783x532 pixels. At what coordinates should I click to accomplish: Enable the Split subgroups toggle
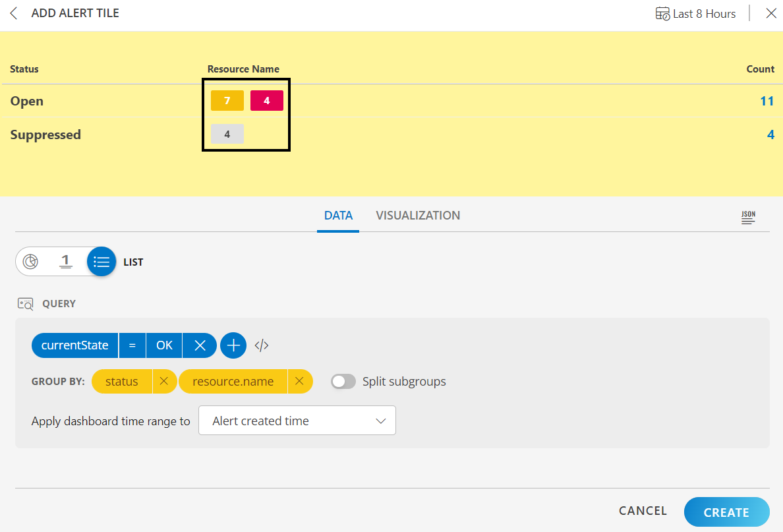point(343,381)
